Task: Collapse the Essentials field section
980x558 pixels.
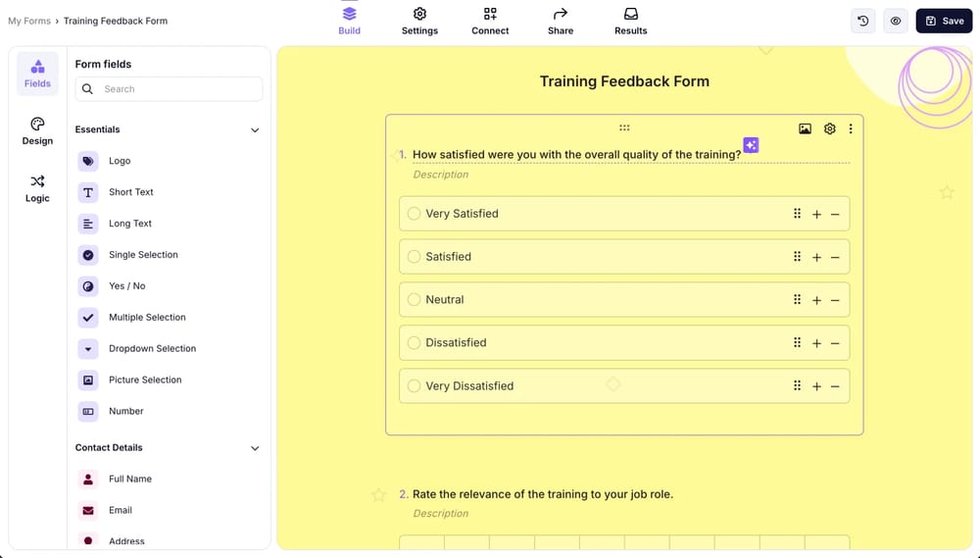Action: tap(255, 129)
